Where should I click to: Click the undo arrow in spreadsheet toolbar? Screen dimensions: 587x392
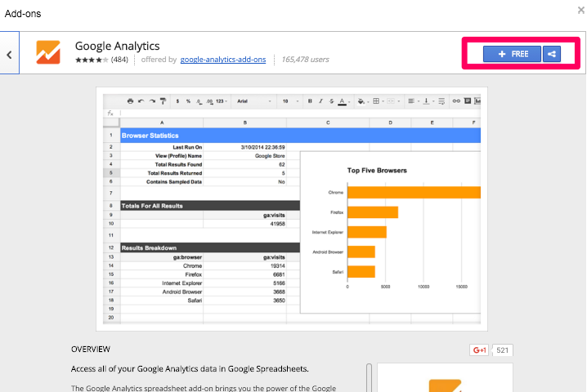coord(141,101)
